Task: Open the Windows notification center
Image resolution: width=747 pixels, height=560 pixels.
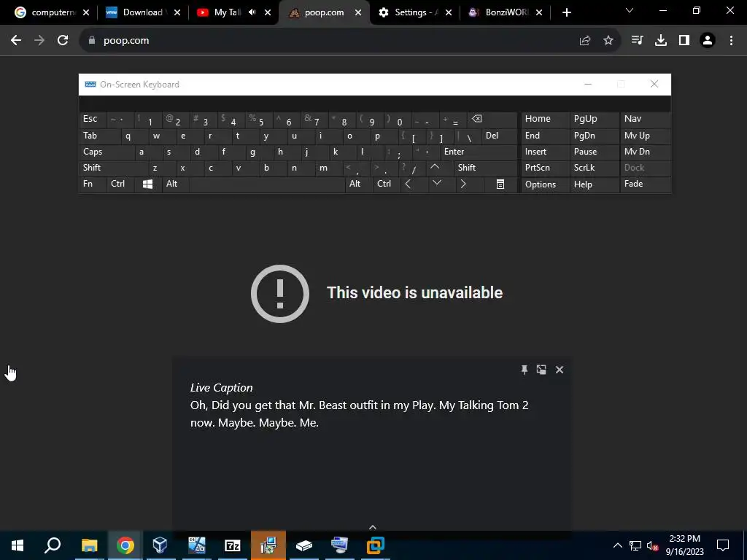Action: (x=723, y=545)
